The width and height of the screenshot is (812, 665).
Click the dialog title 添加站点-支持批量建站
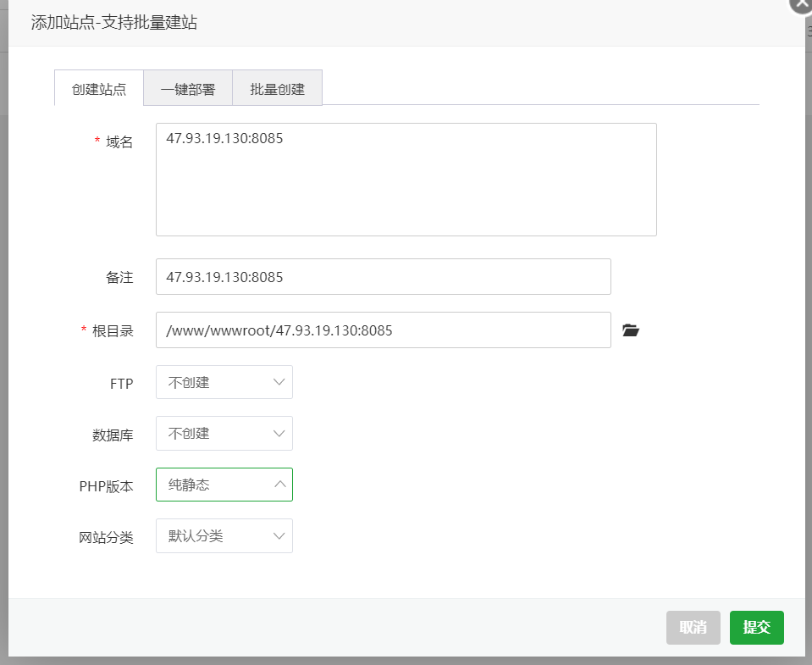[114, 22]
